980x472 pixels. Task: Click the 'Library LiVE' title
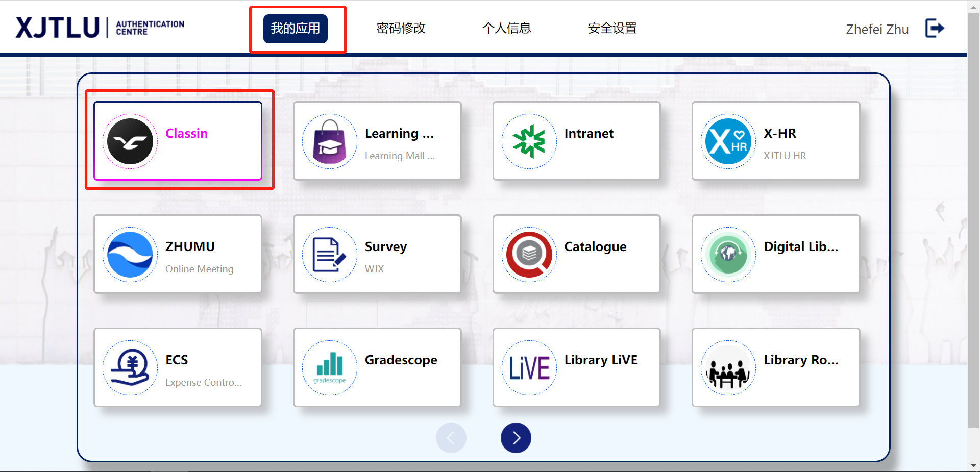601,360
